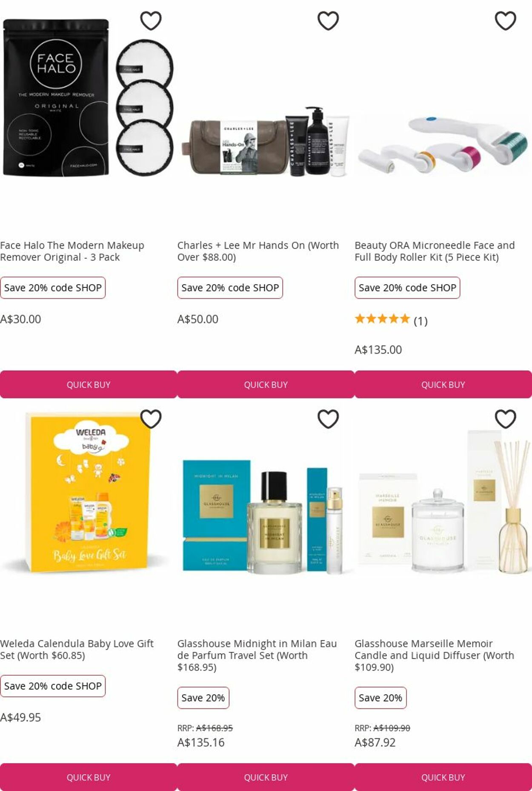Quick buy Weleda Calendula Baby Love Set

tap(89, 777)
